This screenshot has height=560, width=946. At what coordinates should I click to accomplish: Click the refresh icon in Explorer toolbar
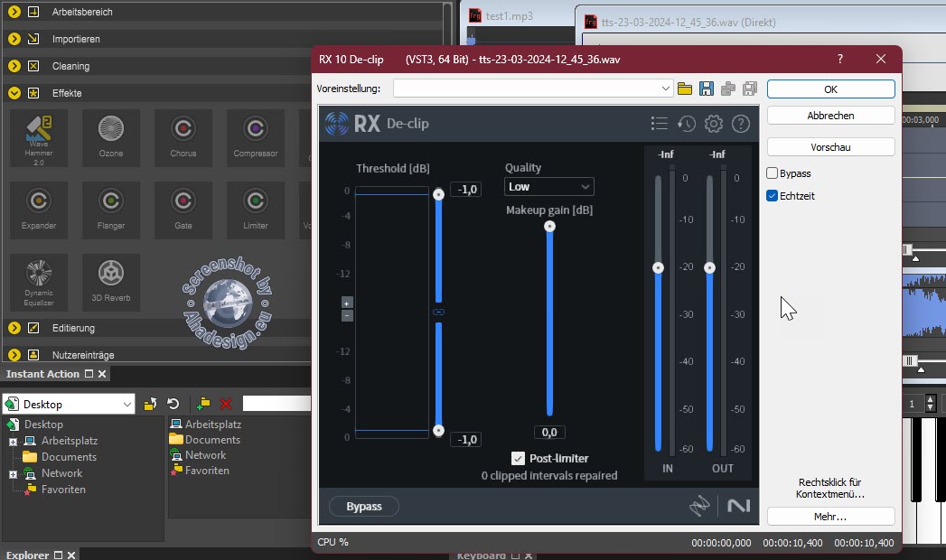tap(173, 404)
